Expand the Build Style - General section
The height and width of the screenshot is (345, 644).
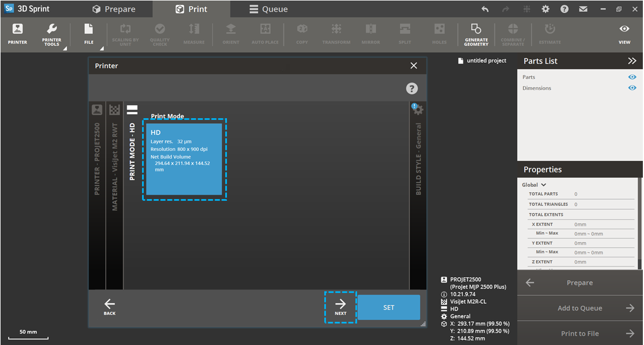pos(418,153)
